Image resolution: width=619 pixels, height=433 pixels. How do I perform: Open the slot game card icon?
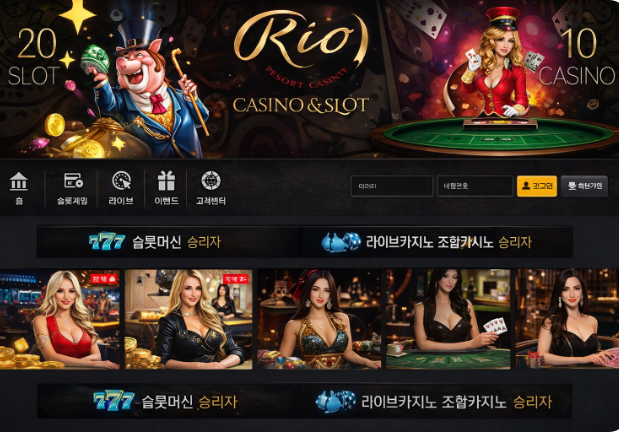[73, 180]
